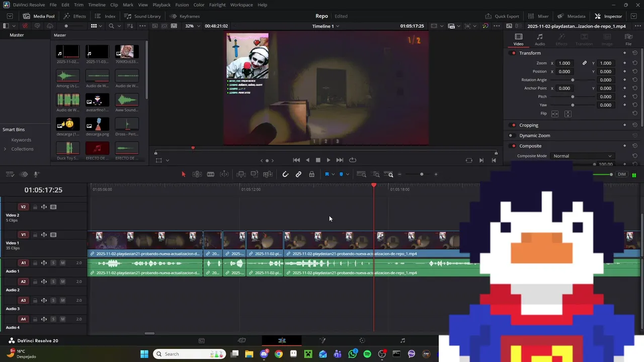This screenshot has height=362, width=644.
Task: Open the Workspace menu
Action: pyautogui.click(x=242, y=5)
